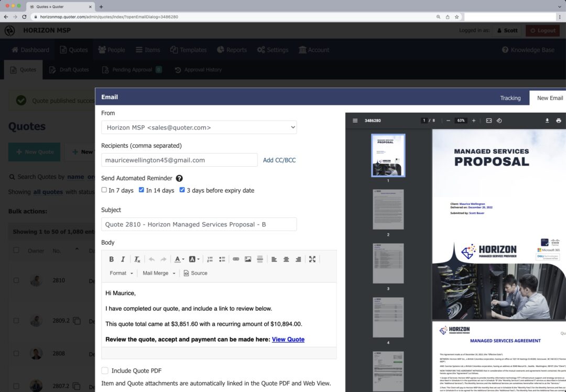
Task: Switch to the Tracking tab
Action: click(x=510, y=98)
